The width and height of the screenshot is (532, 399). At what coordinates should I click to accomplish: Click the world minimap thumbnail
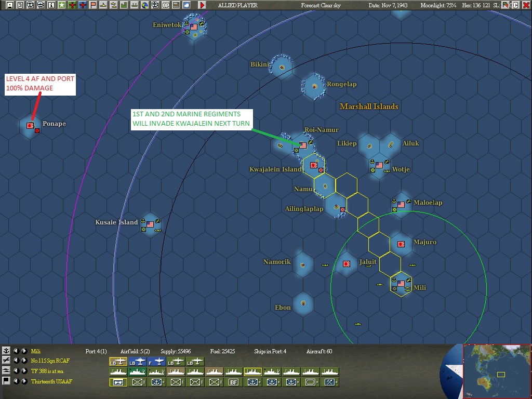(497, 371)
